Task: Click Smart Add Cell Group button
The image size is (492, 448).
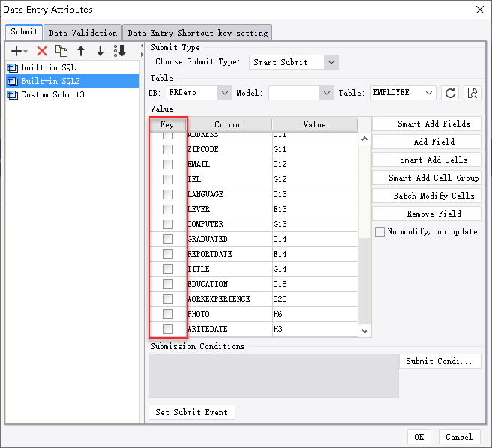Action: [427, 178]
